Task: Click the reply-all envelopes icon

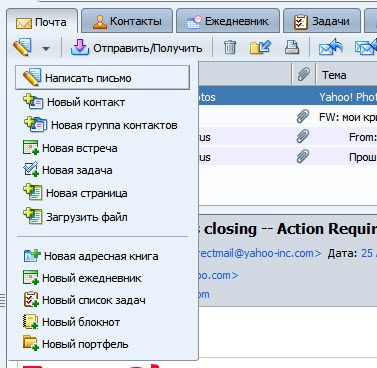Action: point(366,47)
